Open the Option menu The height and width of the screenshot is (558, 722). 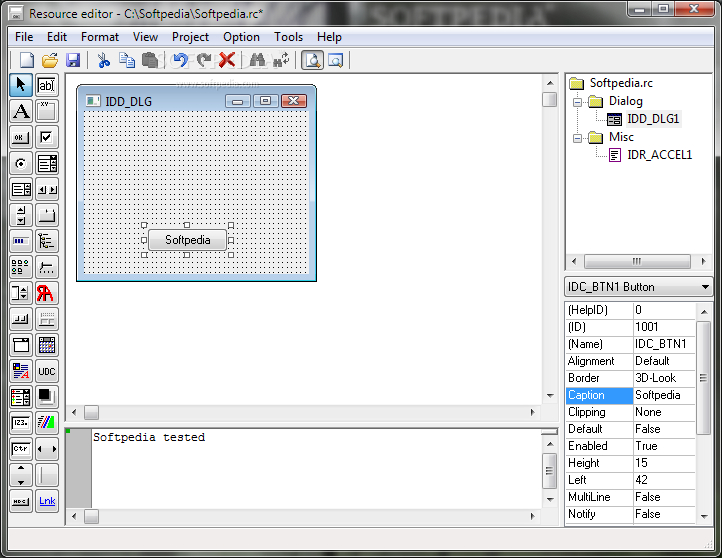[x=241, y=37]
